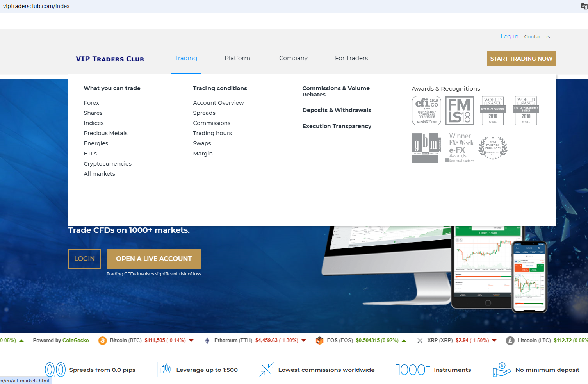Open the Cryptocurrencies markets link
588x384 pixels.
pyautogui.click(x=107, y=164)
